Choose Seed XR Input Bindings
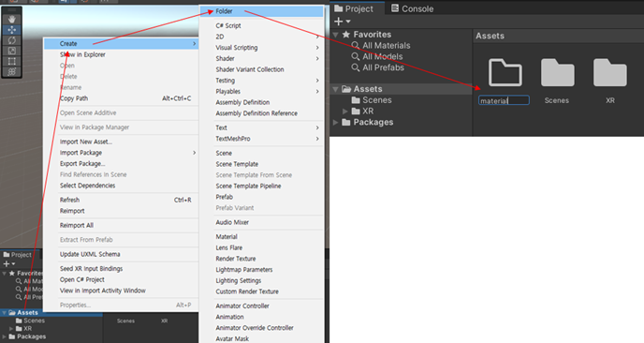Image resolution: width=644 pixels, height=343 pixels. [91, 269]
